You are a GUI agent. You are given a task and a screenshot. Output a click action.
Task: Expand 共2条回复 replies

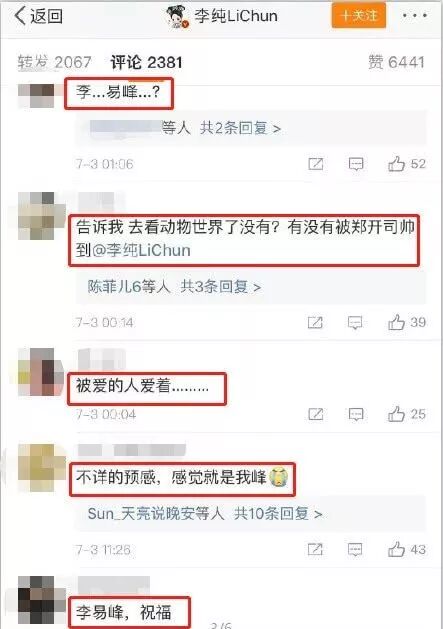tap(240, 128)
